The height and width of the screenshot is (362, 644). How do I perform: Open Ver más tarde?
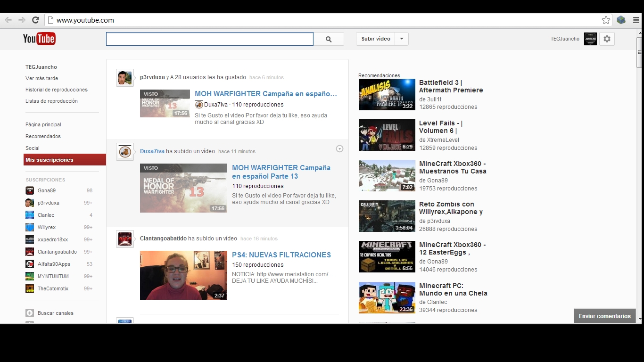point(42,78)
